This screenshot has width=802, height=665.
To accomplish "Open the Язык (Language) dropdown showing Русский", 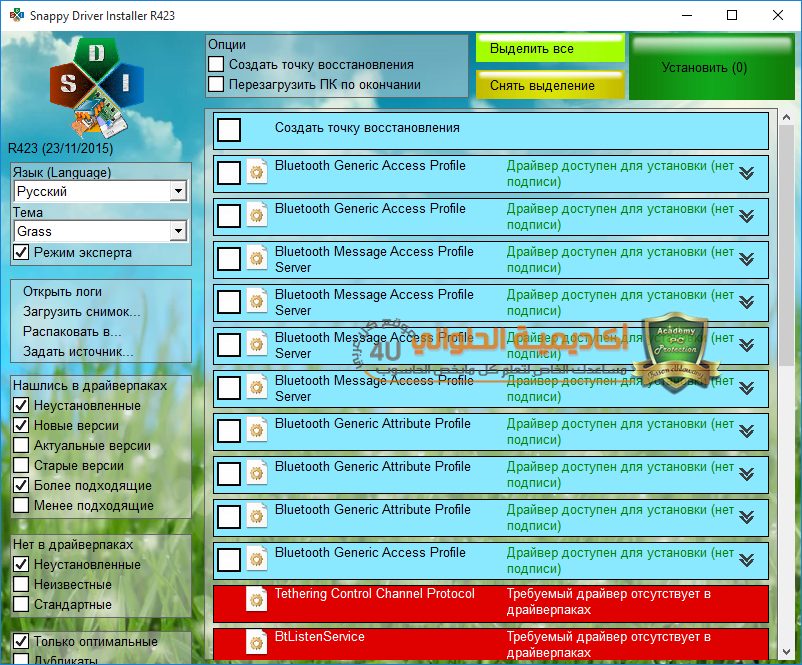I will (x=178, y=191).
